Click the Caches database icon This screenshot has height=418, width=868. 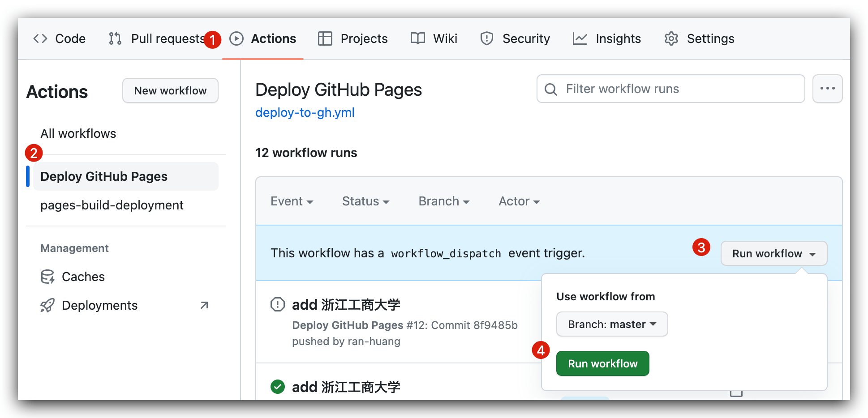[x=47, y=277]
